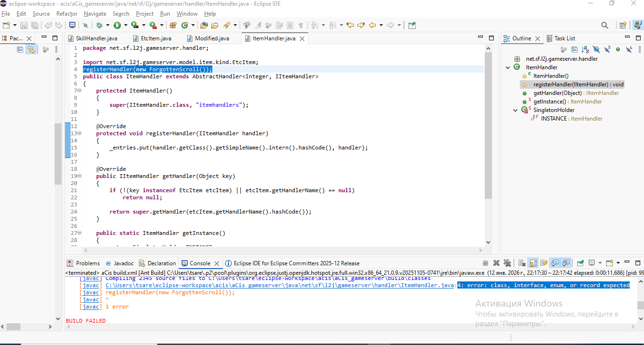644x345 pixels.
Task: Open the ItemHandler.java error path link
Action: (280, 285)
